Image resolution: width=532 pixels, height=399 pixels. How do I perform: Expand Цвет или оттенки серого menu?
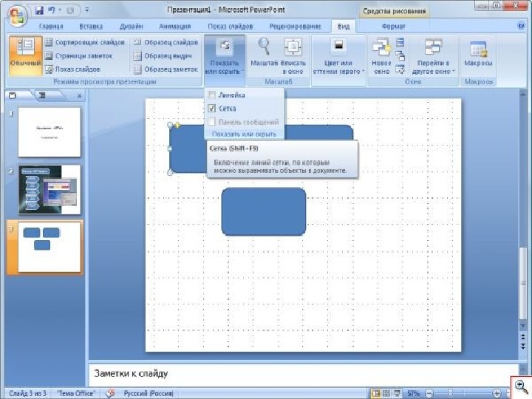[338, 56]
